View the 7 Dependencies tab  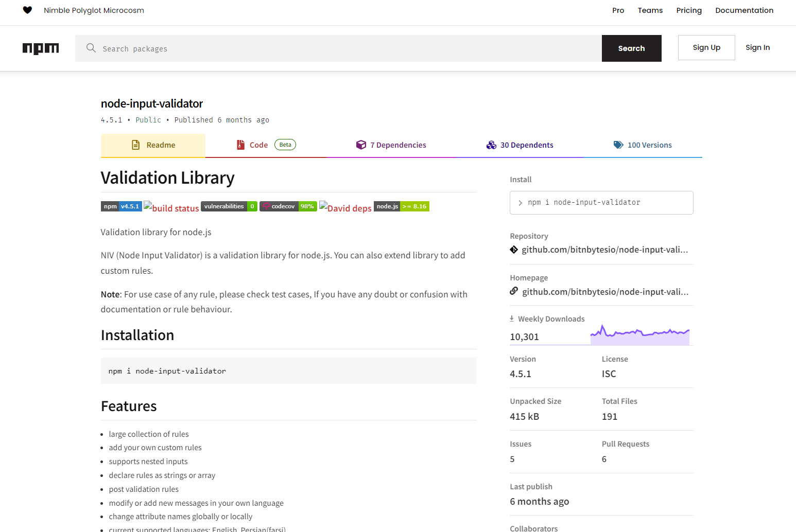point(391,145)
